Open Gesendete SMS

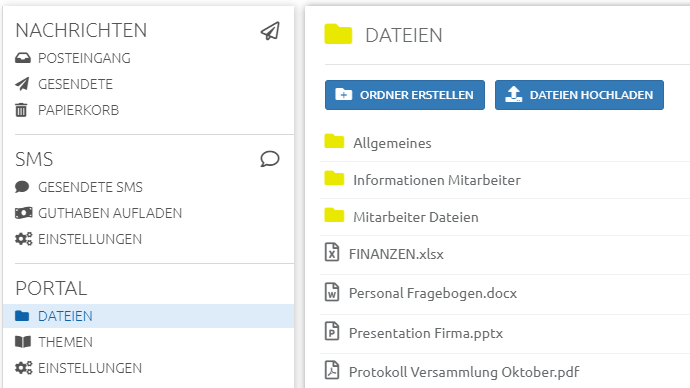pos(79,187)
